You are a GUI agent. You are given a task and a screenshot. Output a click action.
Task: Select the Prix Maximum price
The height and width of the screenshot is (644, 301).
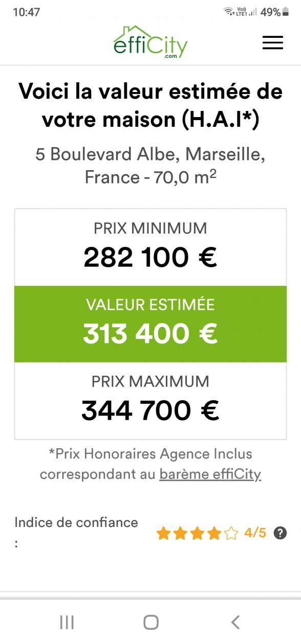point(150,410)
